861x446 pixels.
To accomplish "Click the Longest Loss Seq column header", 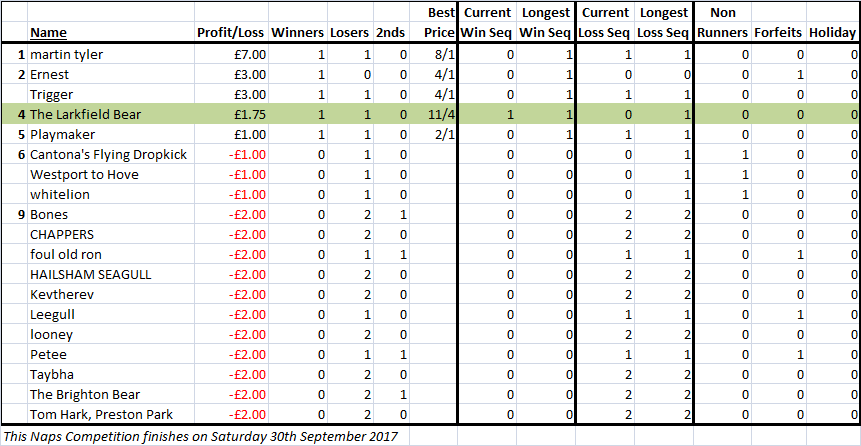I will point(663,23).
